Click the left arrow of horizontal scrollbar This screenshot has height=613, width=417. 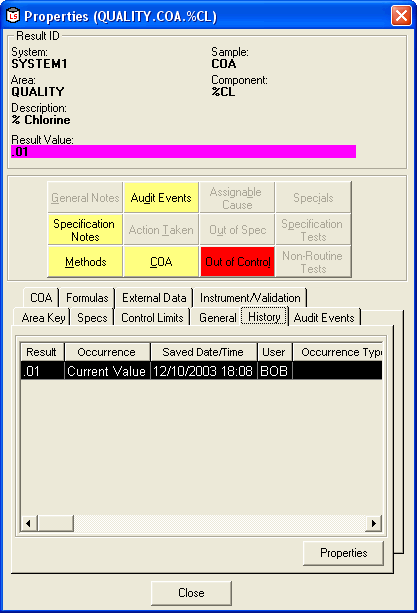coord(29,523)
